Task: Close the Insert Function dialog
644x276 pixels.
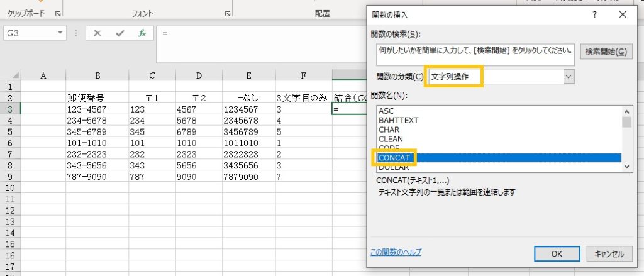Action: click(623, 14)
